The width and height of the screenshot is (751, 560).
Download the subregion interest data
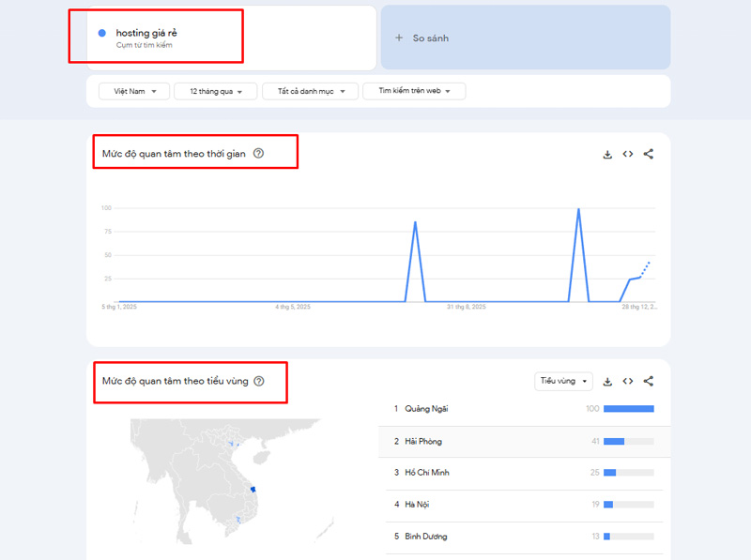tap(607, 382)
